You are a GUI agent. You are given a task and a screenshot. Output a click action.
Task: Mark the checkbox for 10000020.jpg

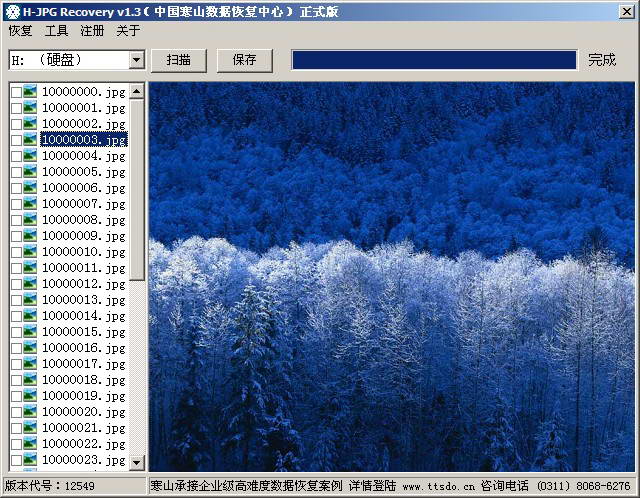[x=16, y=412]
